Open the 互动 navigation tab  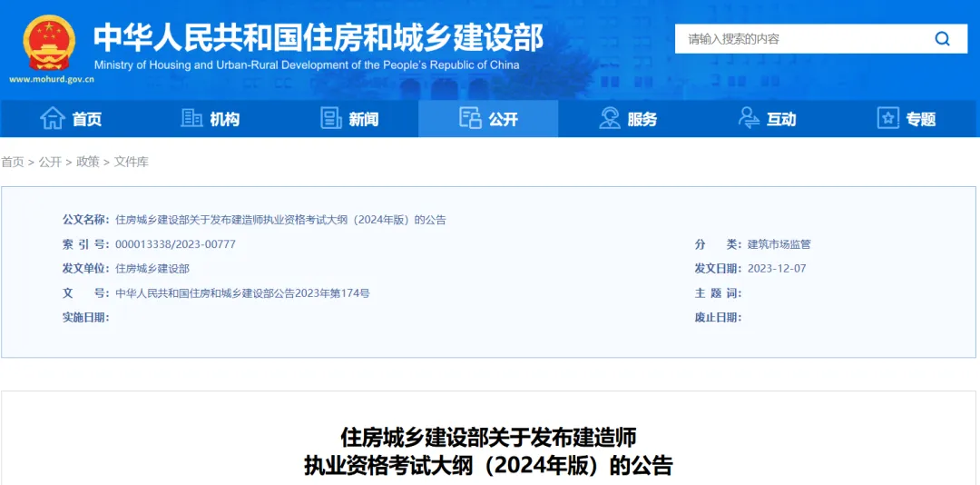[767, 118]
